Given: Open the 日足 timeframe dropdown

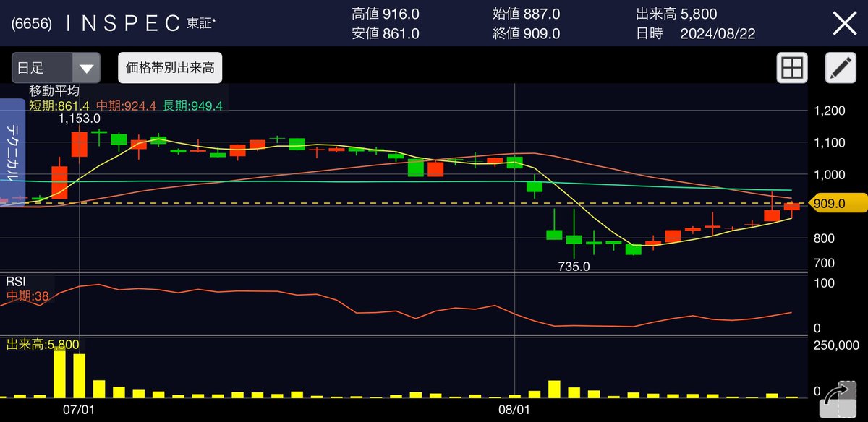Looking at the screenshot, I should [56, 68].
